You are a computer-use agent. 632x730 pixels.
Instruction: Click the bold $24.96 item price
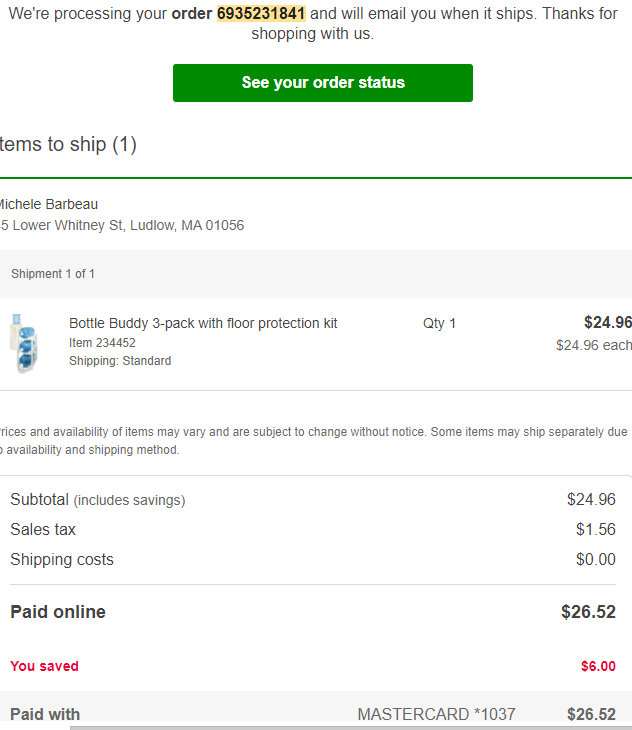coord(608,322)
